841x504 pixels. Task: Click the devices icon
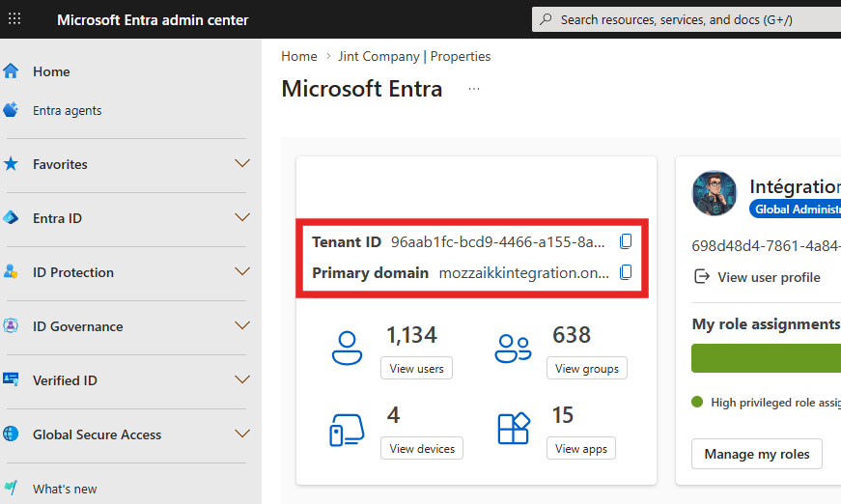[347, 430]
